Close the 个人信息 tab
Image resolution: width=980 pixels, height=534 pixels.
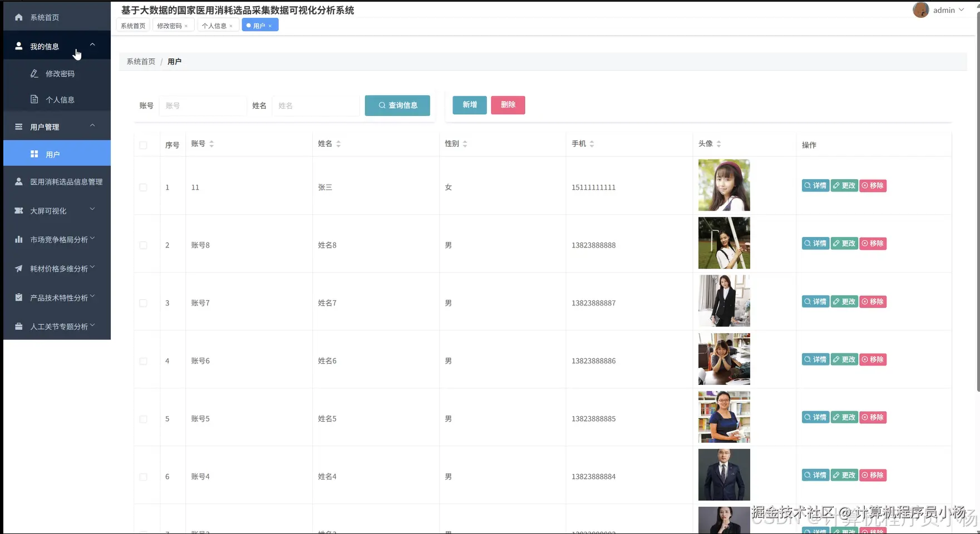pos(231,26)
